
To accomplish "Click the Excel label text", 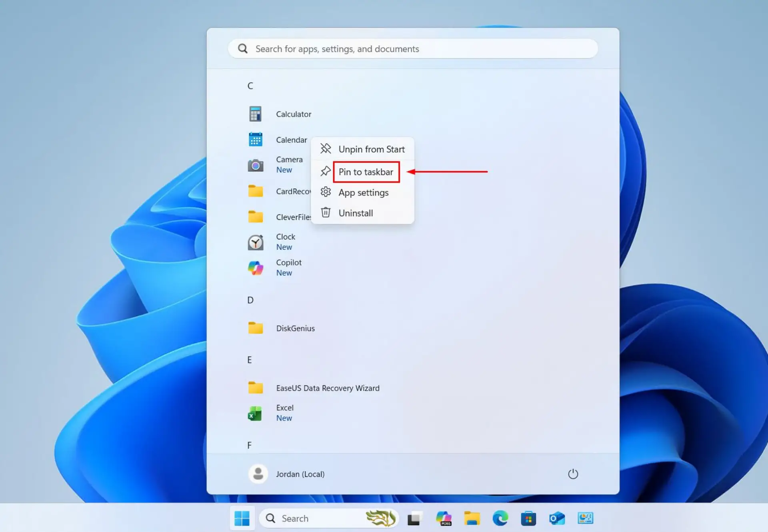I will pos(284,408).
